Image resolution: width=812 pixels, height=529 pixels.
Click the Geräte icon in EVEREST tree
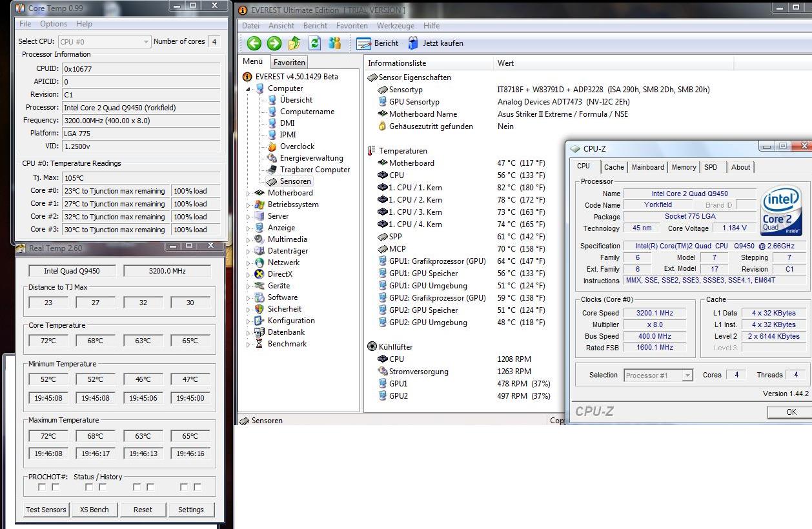(x=260, y=286)
